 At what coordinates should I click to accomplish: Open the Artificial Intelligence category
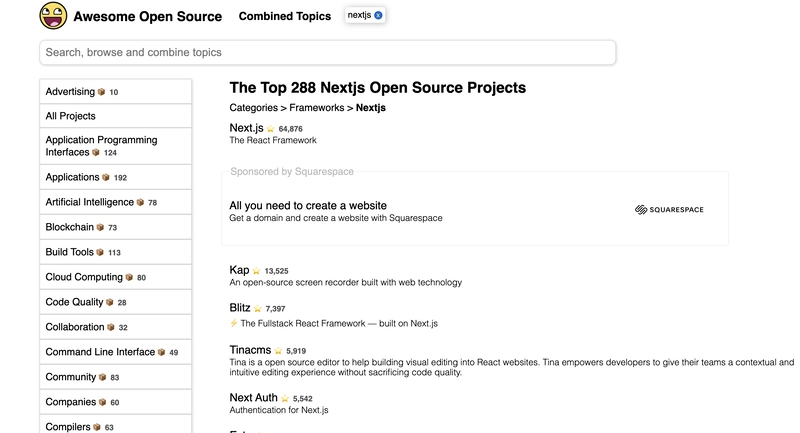[115, 202]
